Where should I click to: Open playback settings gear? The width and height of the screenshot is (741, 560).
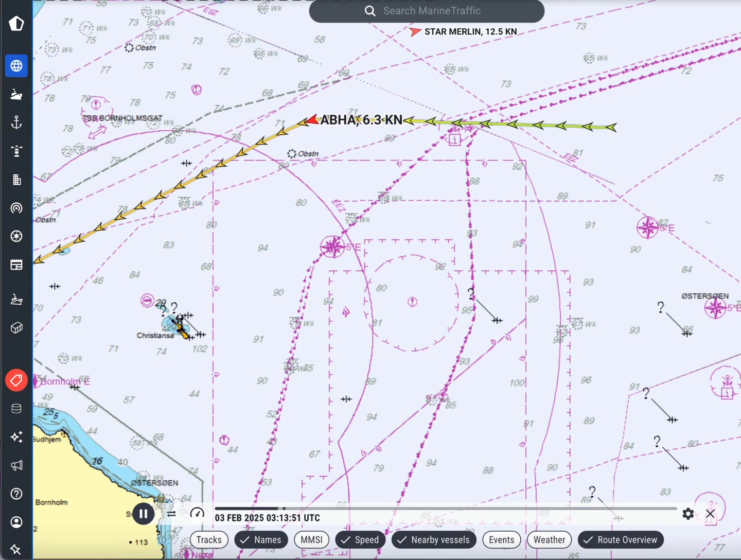pos(688,514)
